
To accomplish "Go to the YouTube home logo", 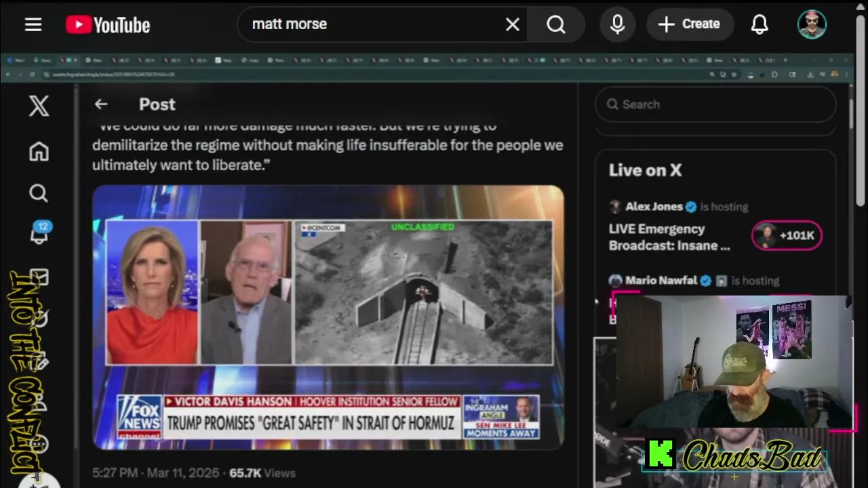I will coord(108,25).
